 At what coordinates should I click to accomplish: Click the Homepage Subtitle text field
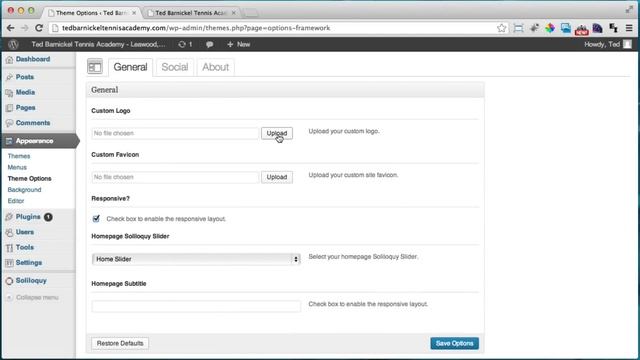tap(196, 307)
